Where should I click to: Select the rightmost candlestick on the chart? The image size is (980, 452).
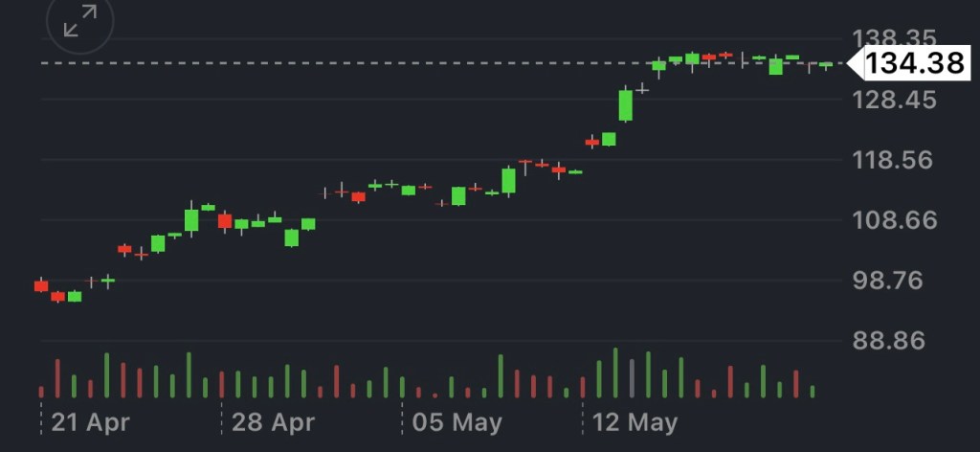(x=826, y=65)
